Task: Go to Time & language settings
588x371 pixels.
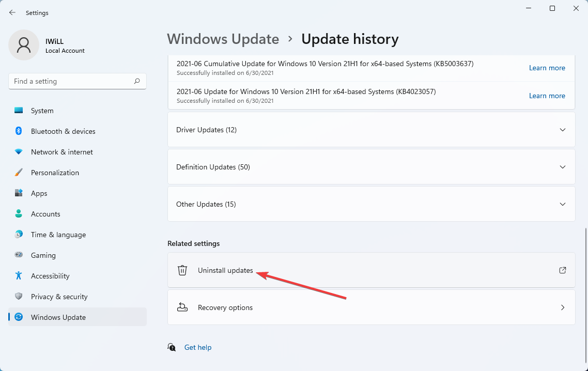Action: [58, 235]
